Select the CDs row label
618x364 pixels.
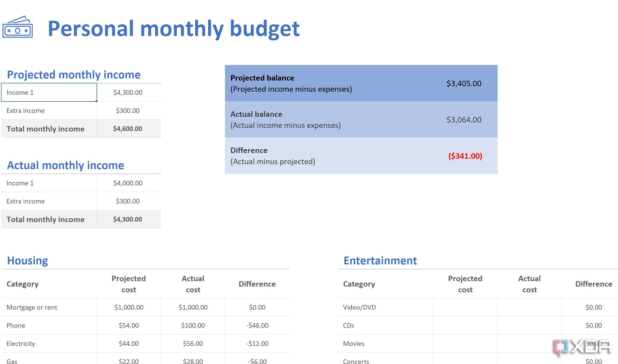(348, 325)
